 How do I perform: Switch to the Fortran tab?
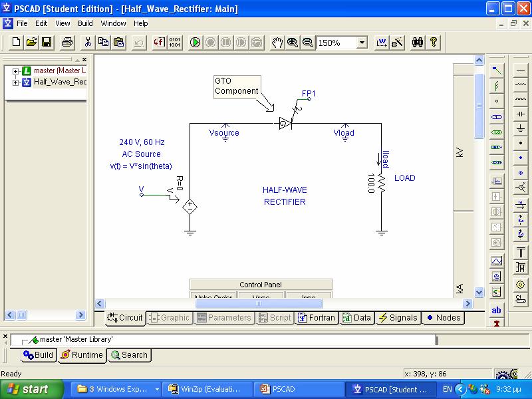(317, 318)
